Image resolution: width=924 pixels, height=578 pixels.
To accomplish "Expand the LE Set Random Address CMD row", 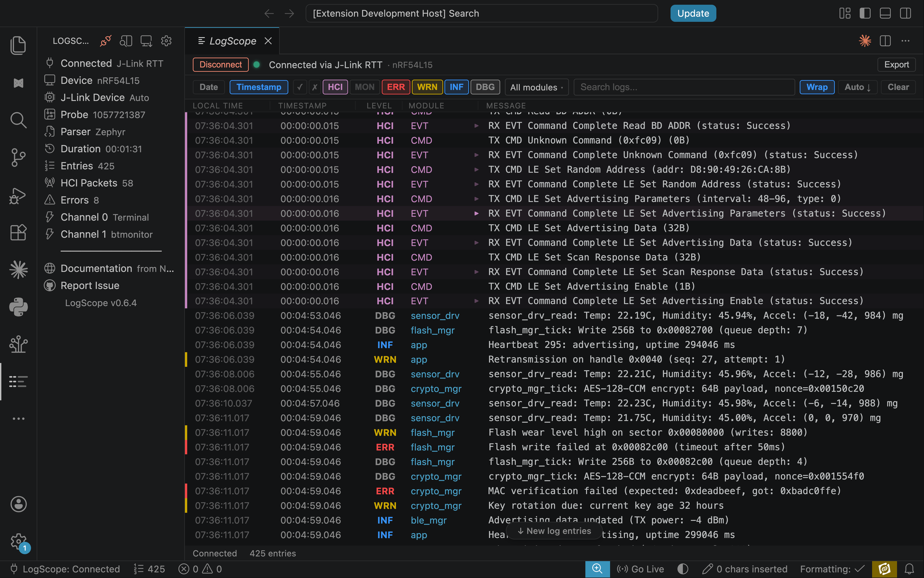I will coord(476,170).
